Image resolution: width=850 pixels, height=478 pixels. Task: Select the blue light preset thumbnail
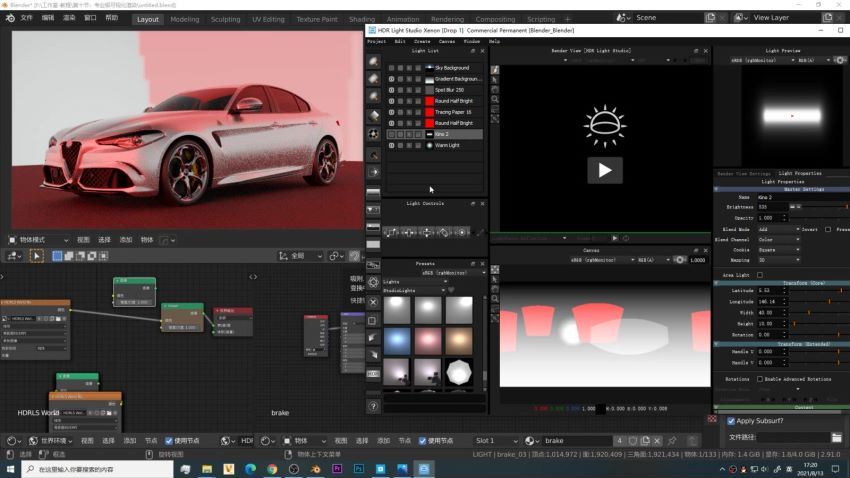(x=397, y=341)
